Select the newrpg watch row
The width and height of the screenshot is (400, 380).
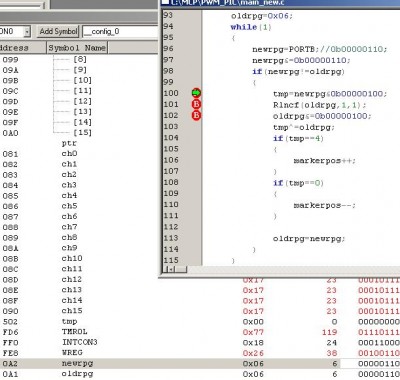200,364
